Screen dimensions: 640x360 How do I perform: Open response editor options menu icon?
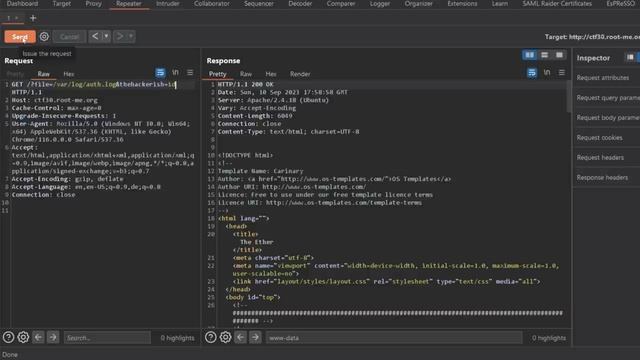point(562,73)
